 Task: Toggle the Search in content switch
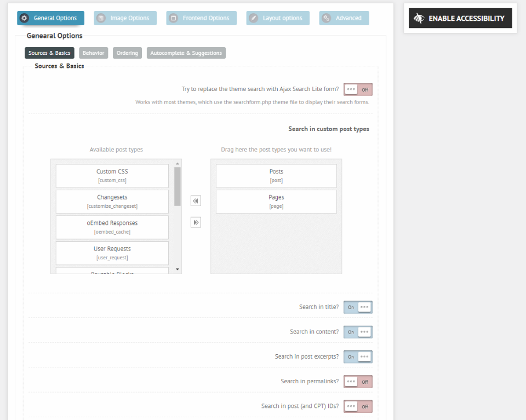coord(358,332)
